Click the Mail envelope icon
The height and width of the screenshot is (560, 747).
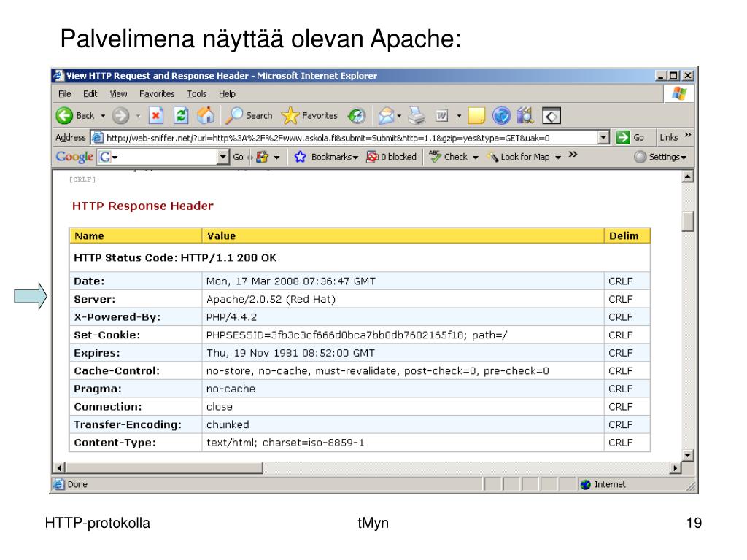(386, 116)
